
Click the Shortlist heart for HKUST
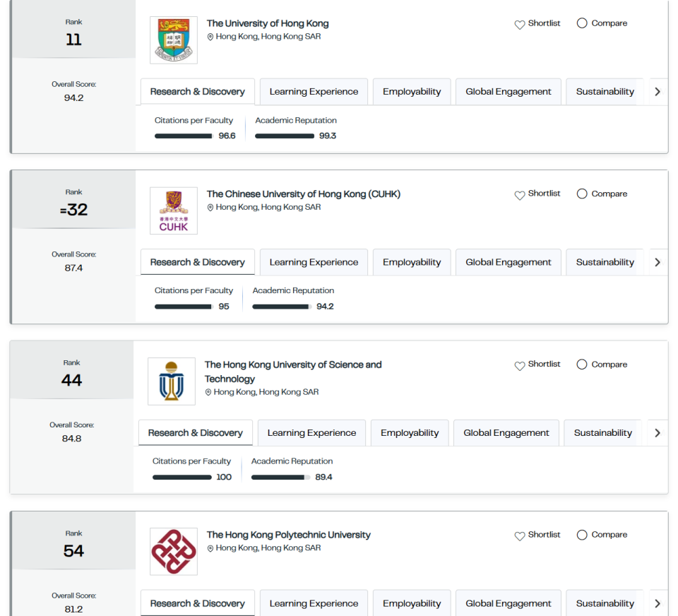tap(520, 365)
